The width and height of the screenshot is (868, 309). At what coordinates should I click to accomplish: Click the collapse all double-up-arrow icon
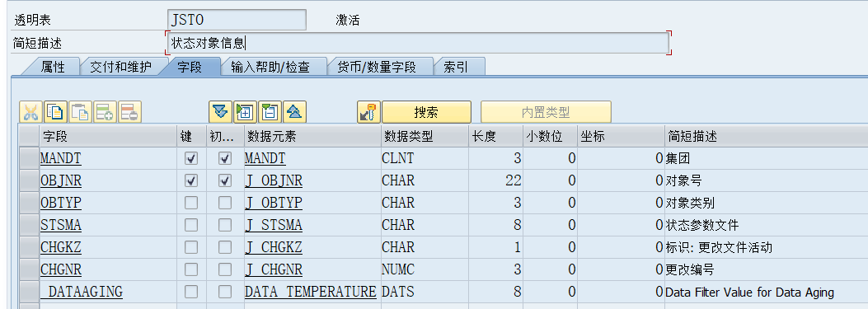(294, 112)
